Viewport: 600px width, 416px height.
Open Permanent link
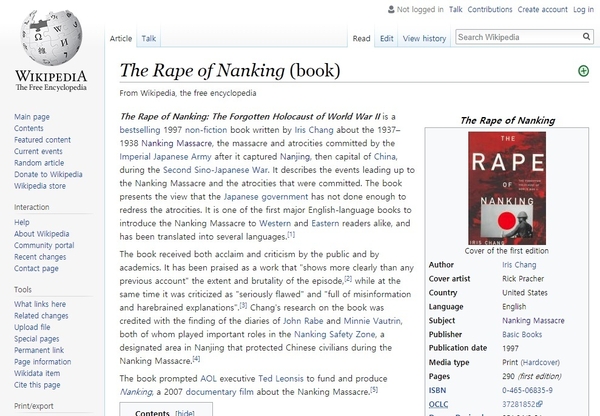click(x=39, y=350)
